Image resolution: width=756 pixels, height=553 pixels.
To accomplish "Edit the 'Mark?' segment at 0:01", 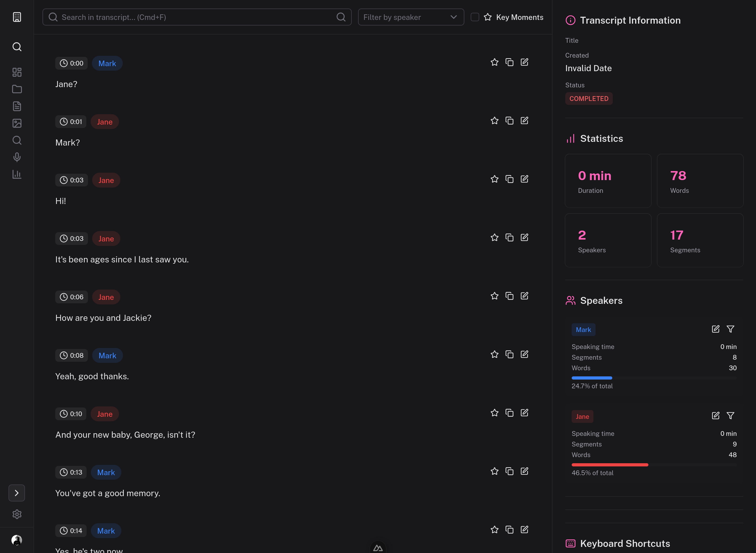I will pyautogui.click(x=524, y=121).
